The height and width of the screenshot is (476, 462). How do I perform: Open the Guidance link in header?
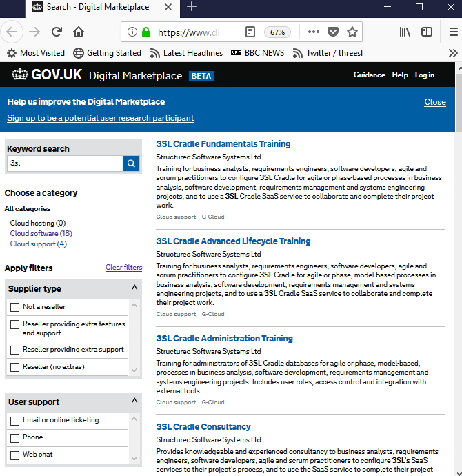pyautogui.click(x=369, y=75)
